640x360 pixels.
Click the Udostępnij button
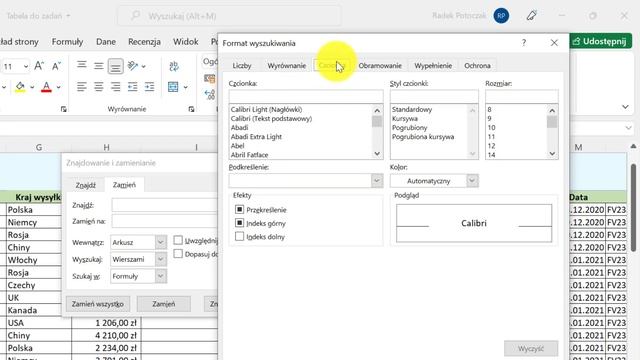[600, 41]
